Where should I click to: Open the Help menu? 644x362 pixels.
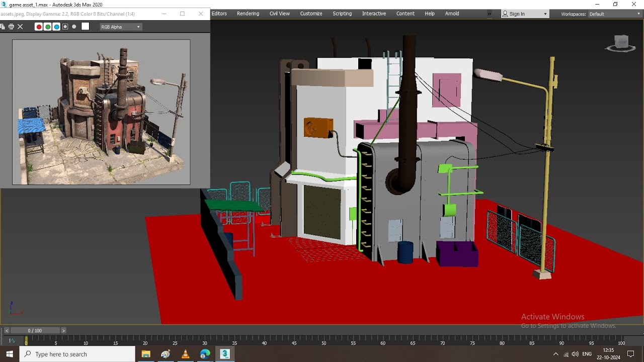430,14
